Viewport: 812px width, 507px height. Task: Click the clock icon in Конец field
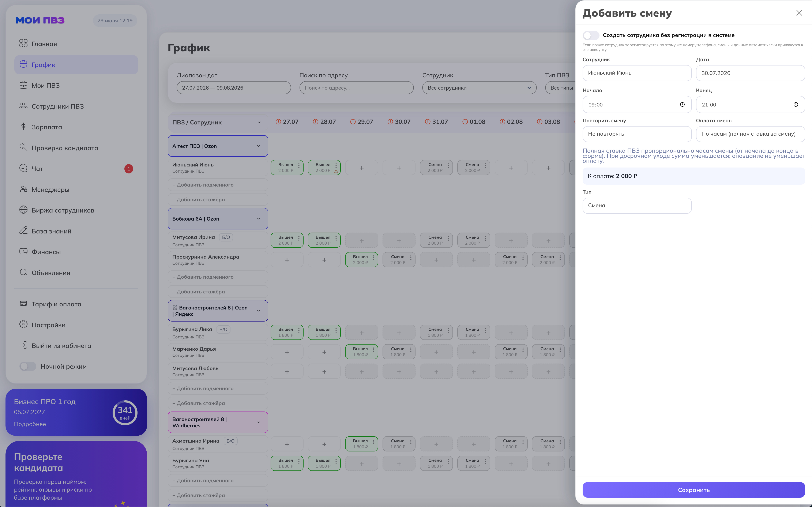796,105
